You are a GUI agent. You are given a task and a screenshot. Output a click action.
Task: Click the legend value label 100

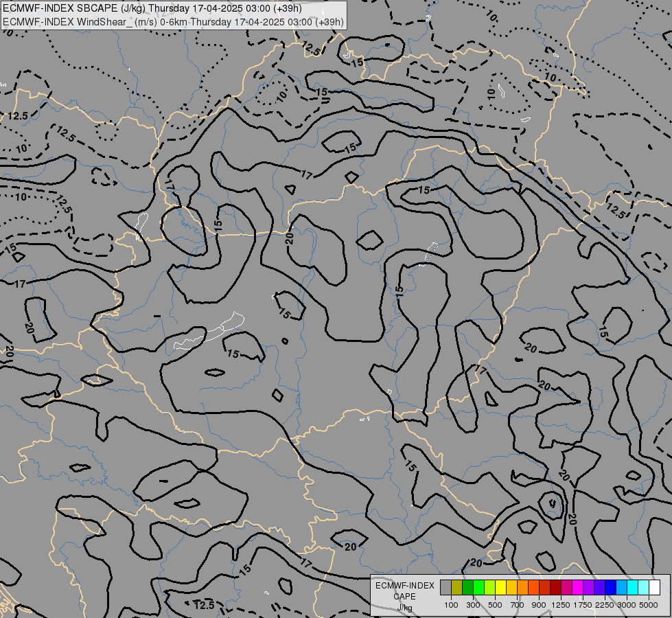coord(451,605)
